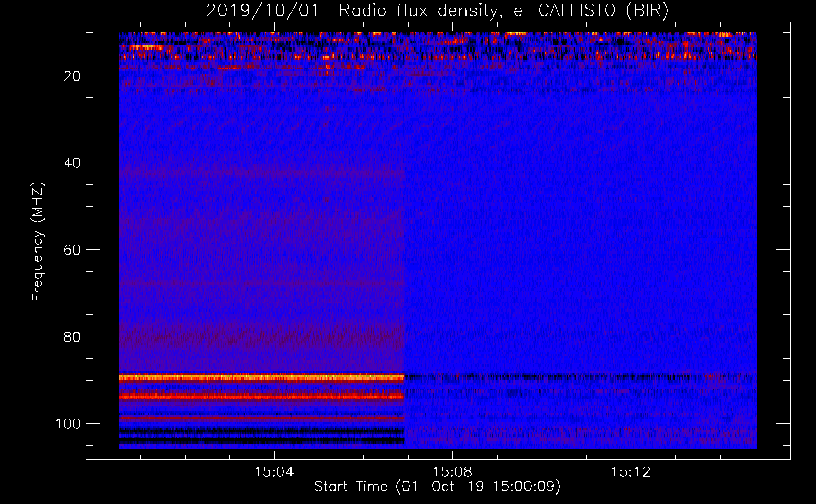Click the 15:08 time tick label

point(452,472)
